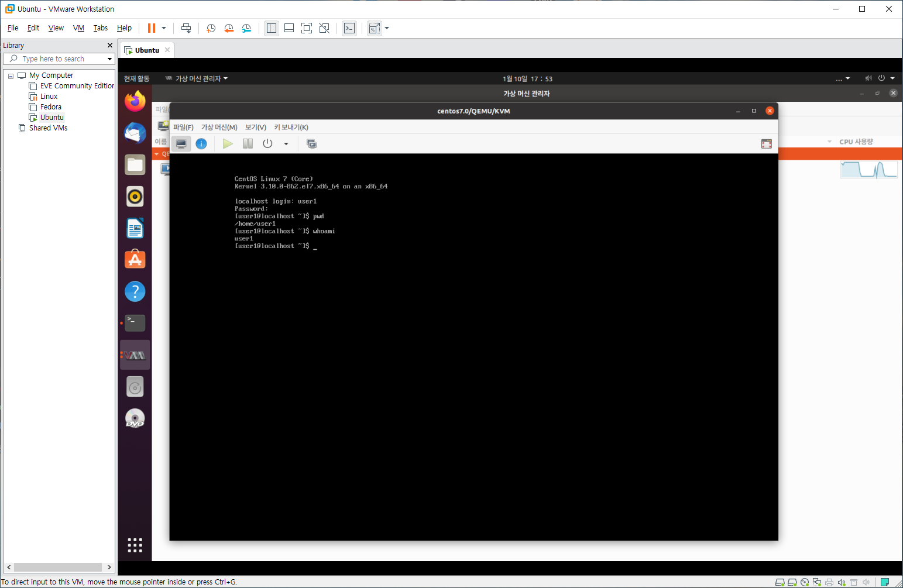Click the library horizontal scrollbar
Screen dimensions: 903x588
58,567
